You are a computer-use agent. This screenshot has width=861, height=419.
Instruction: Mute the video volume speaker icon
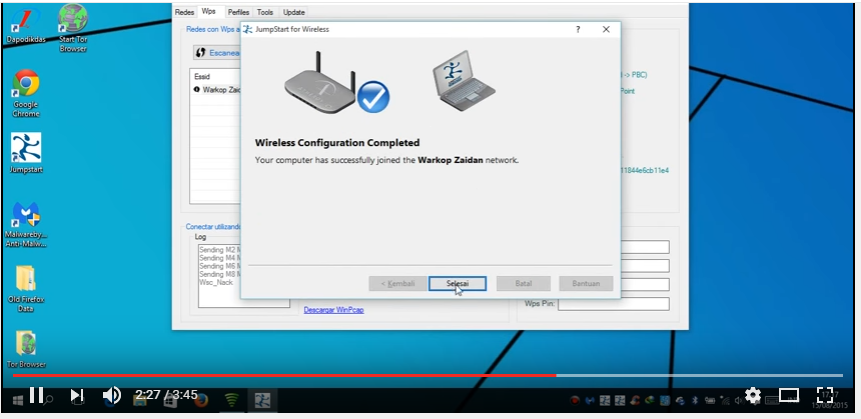click(111, 395)
